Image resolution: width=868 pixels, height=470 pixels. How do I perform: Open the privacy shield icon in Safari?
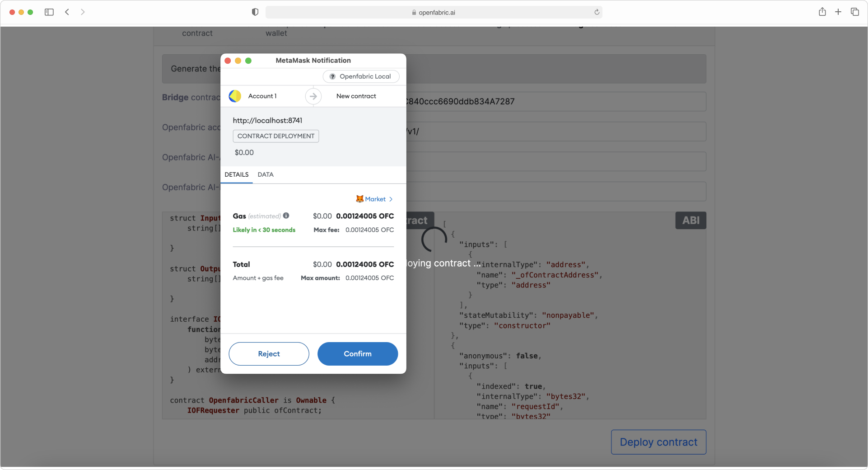[255, 12]
